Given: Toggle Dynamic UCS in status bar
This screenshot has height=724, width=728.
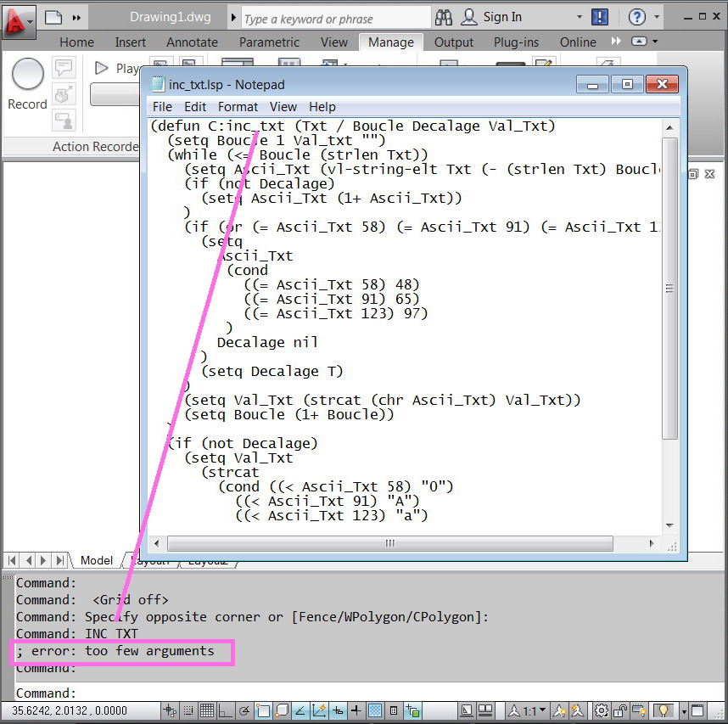Looking at the screenshot, I should pos(319,711).
